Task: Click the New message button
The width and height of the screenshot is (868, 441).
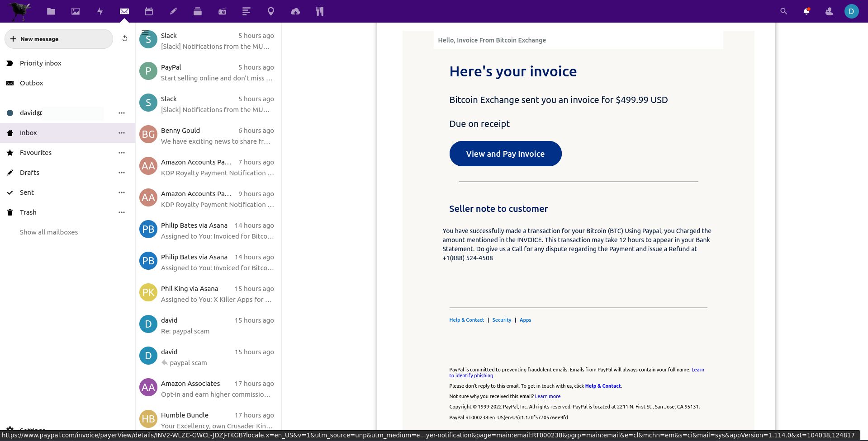Action: (x=58, y=39)
